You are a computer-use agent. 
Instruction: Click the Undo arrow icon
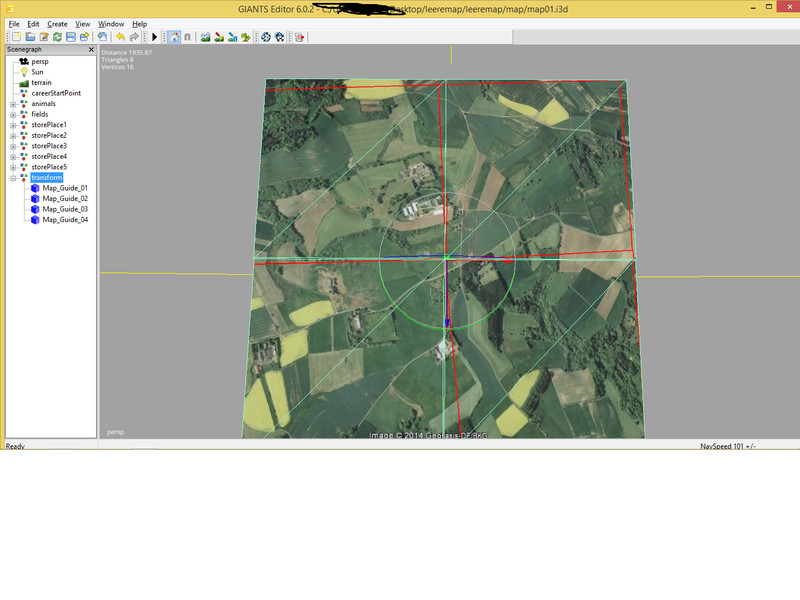coord(120,37)
